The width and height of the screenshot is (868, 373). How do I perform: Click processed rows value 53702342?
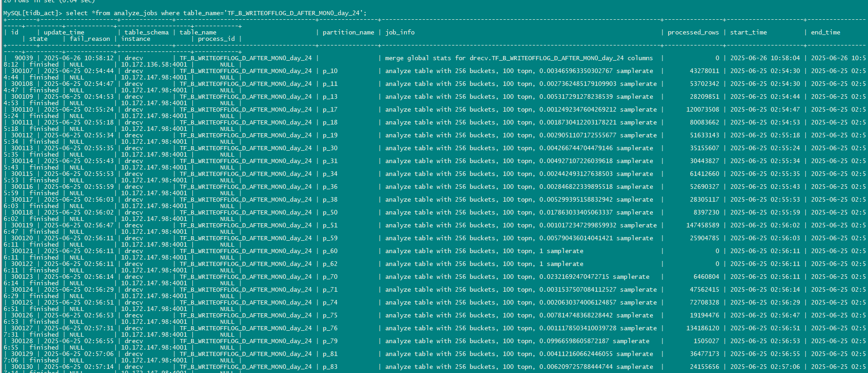[704, 84]
